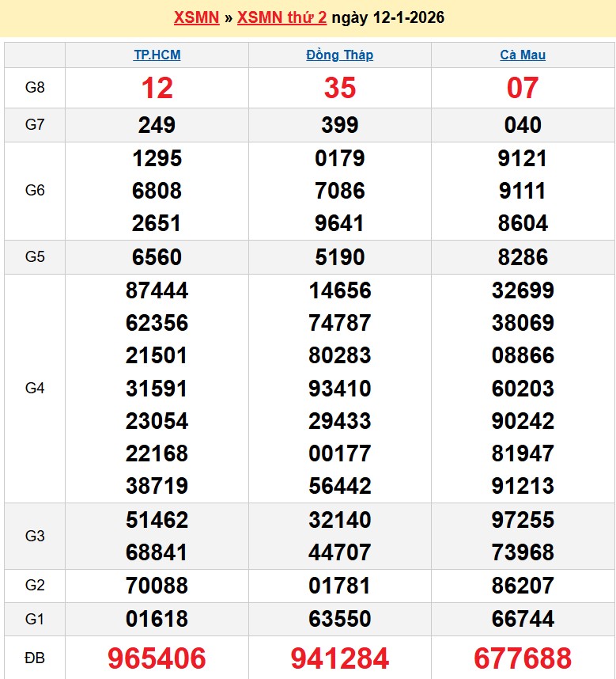This screenshot has width=616, height=679.
Task: Select G2 result 86207 for Cà Mau
Action: 523,586
